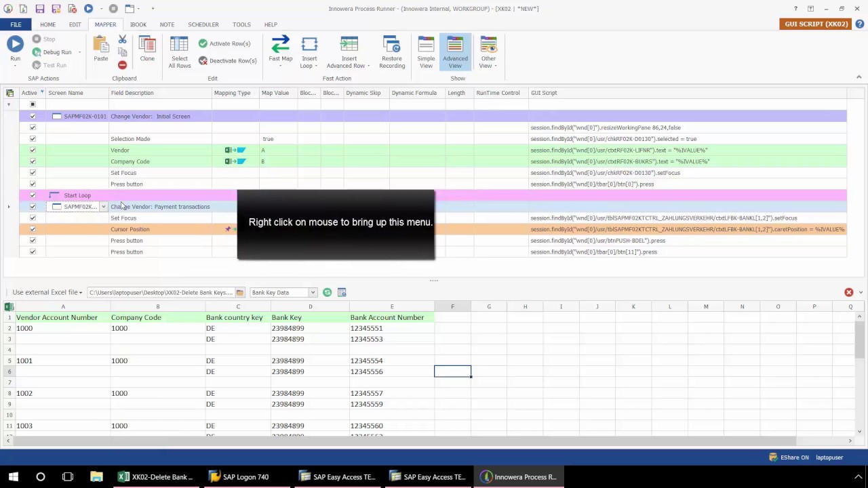868x488 pixels.
Task: Click Bank Account Number value 12345551
Action: pyautogui.click(x=391, y=328)
